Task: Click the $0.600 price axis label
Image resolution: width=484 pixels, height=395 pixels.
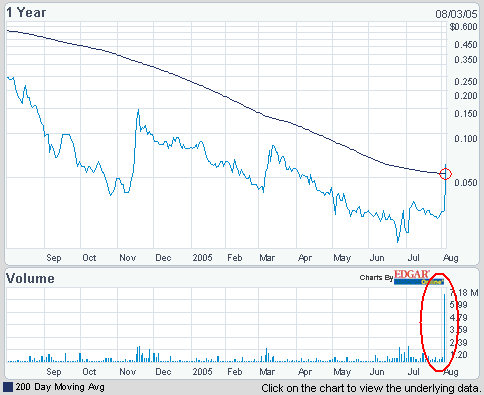Action: tap(463, 27)
